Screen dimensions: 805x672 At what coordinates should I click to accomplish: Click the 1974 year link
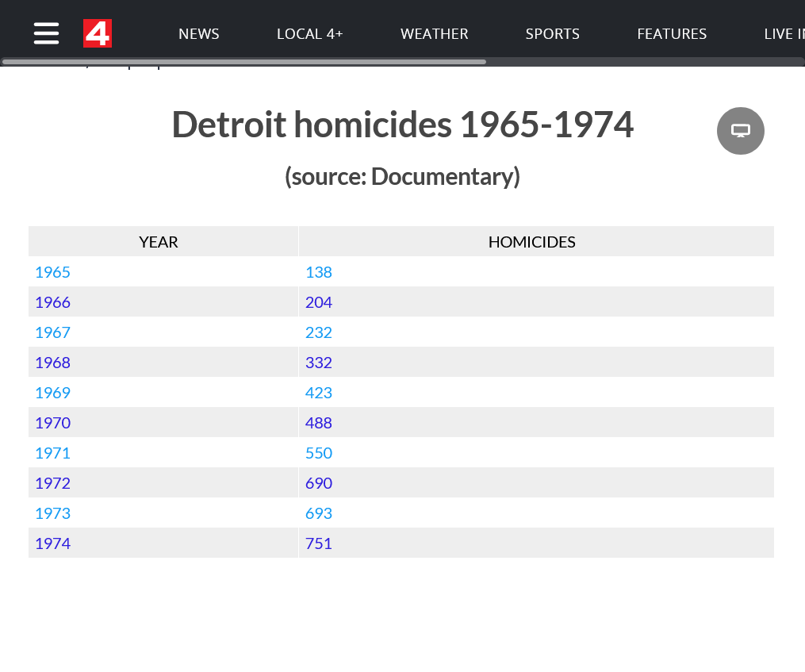52,543
